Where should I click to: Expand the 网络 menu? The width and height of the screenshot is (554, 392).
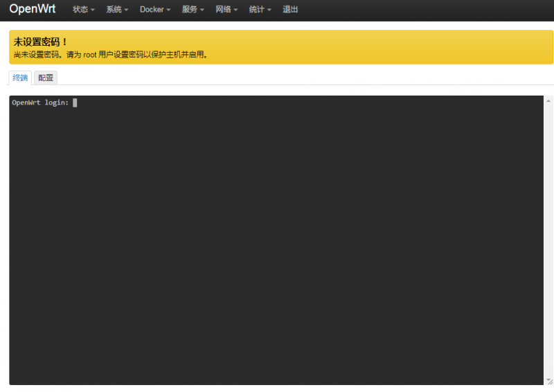[x=226, y=10]
